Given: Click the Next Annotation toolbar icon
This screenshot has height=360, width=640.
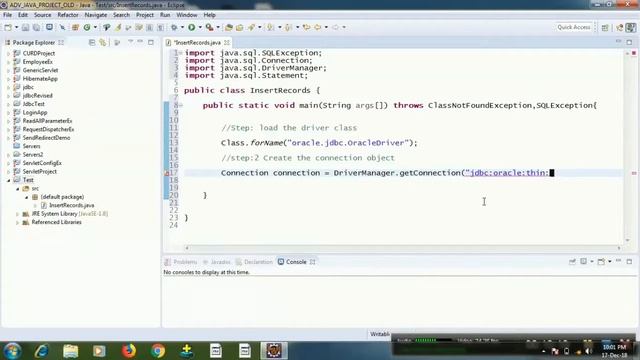Looking at the screenshot, I should (x=270, y=27).
